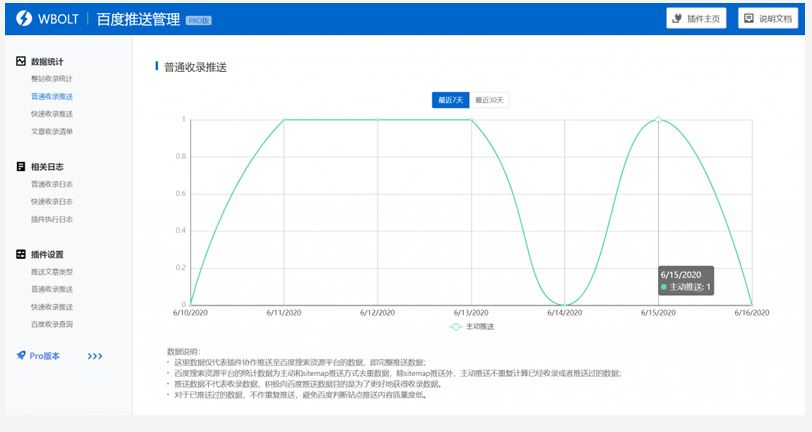Image resolution: width=812 pixels, height=432 pixels.
Task: Click the WBOLT lightning logo icon
Action: pyautogui.click(x=22, y=19)
